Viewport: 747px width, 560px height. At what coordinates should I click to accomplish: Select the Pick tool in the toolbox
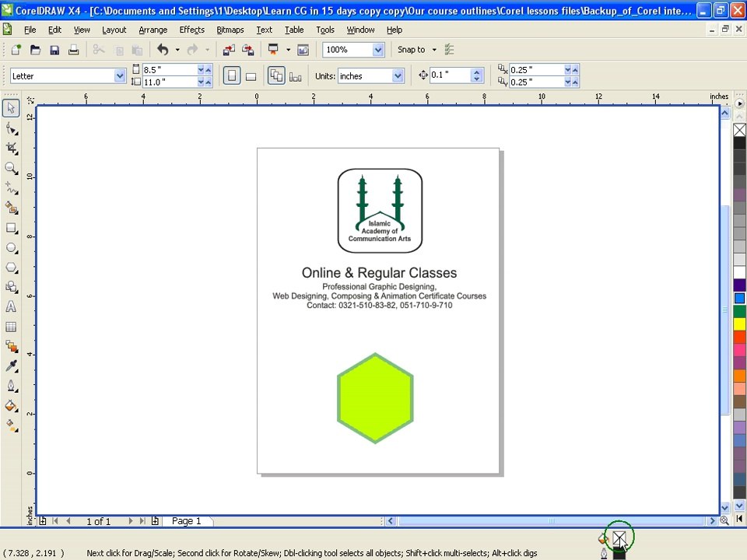[x=11, y=108]
